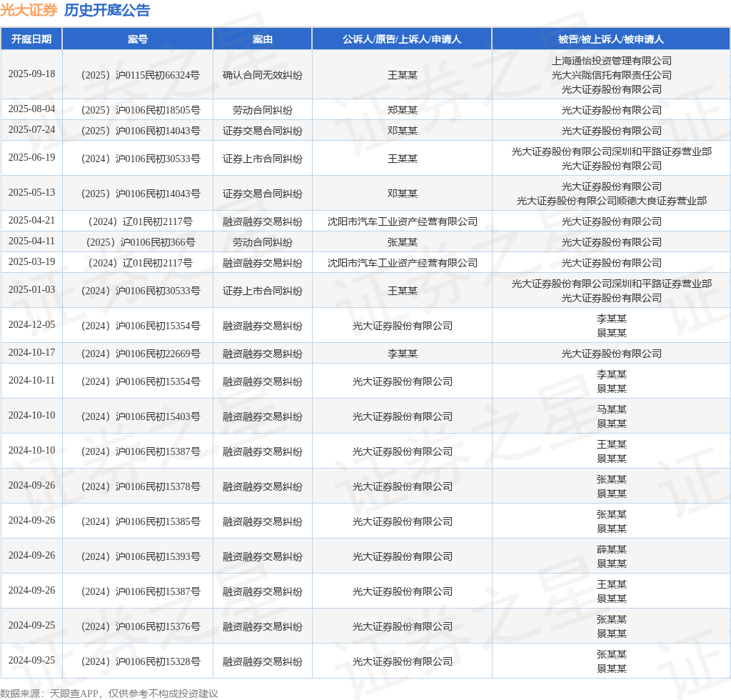Click the date 2025-04-11

coord(31,241)
